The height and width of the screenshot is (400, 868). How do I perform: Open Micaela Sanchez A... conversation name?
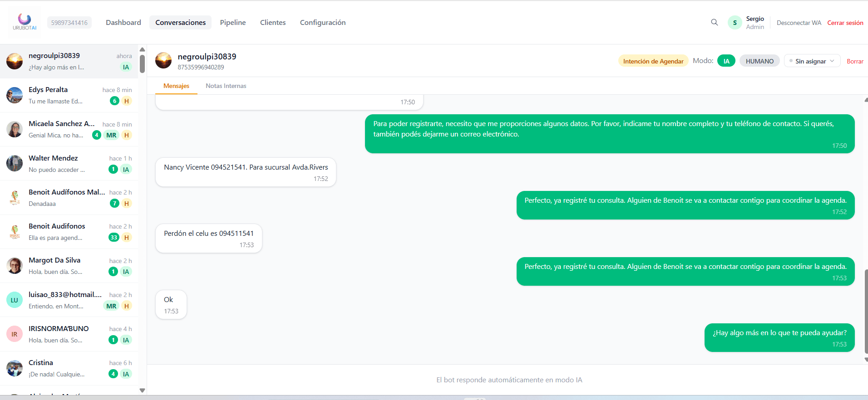pyautogui.click(x=62, y=123)
